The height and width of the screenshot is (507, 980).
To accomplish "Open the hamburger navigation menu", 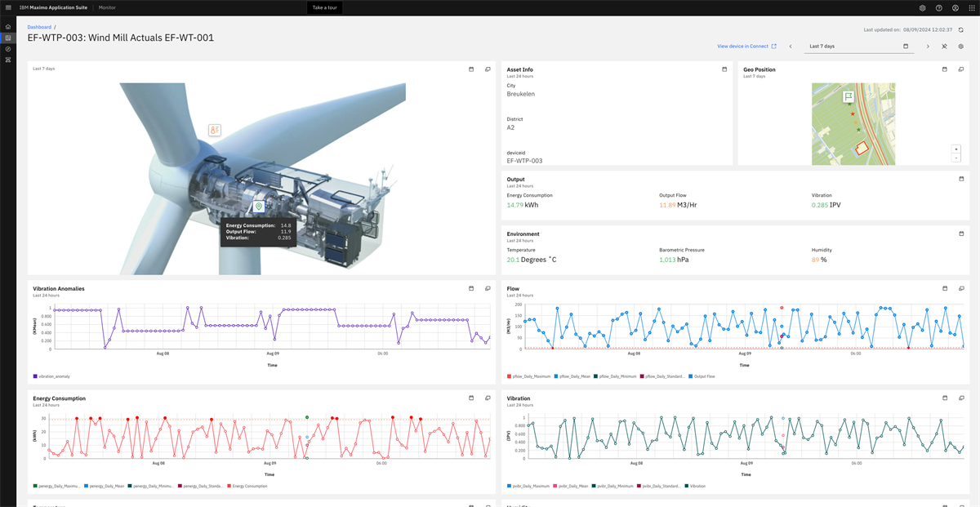I will [x=8, y=7].
